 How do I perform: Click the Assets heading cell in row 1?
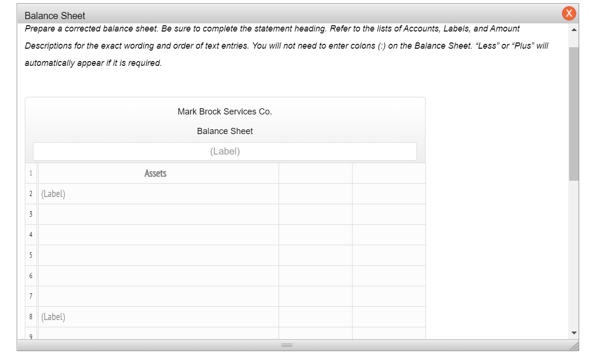coord(156,173)
